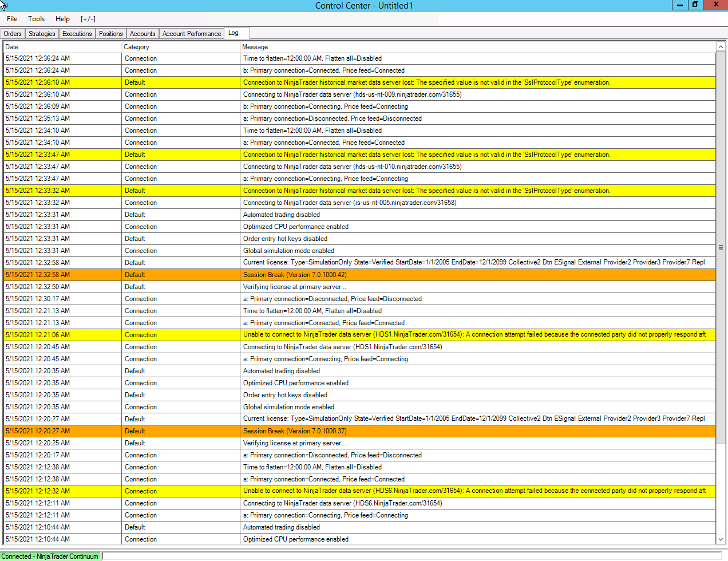Switch to the Positions tab
Screen dimensions: 728x561
click(x=110, y=34)
